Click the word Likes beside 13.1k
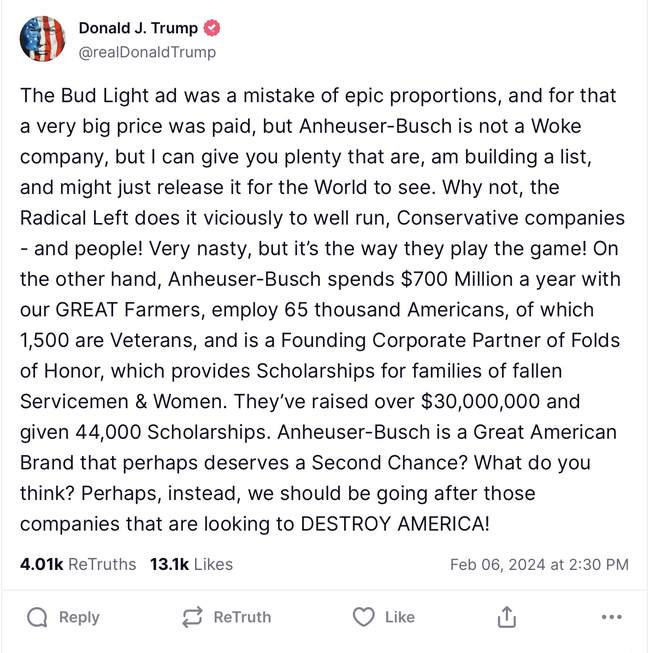The height and width of the screenshot is (653, 650). coord(213,564)
